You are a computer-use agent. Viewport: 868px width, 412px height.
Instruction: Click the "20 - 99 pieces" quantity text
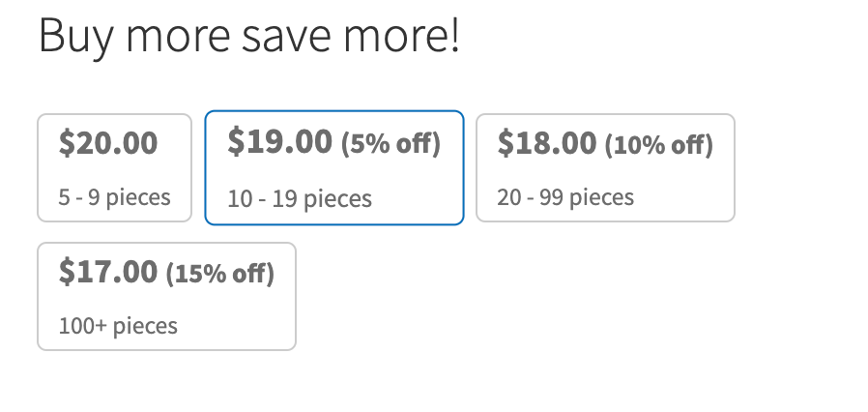tap(565, 197)
